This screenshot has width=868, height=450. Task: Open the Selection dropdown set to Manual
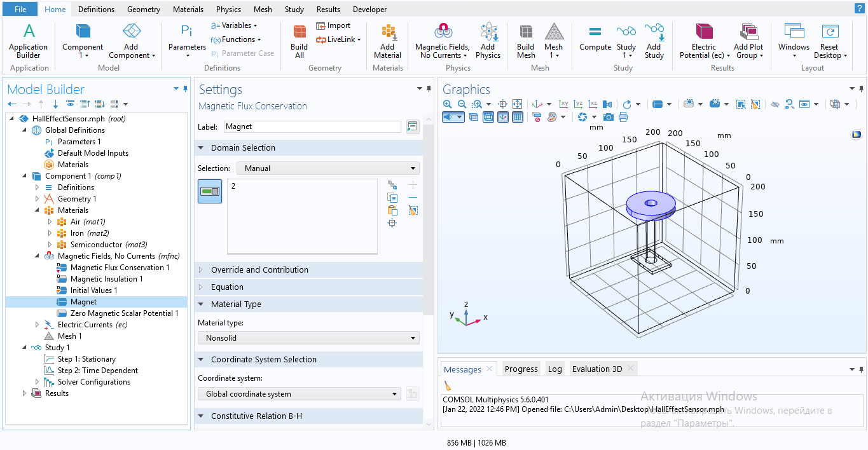327,168
